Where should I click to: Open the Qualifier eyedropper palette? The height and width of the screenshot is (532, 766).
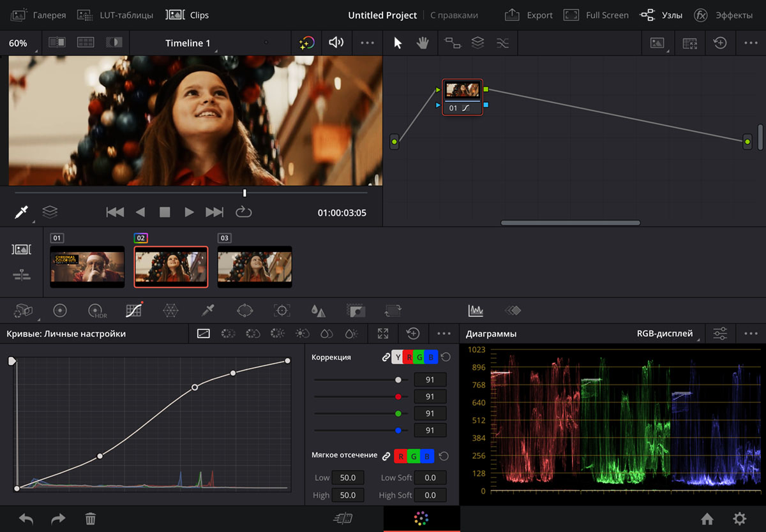(x=207, y=311)
